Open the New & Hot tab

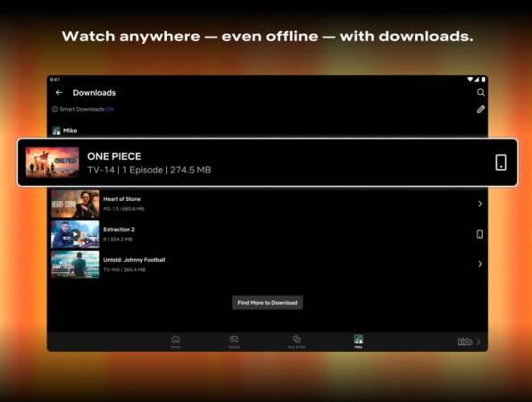pos(296,341)
